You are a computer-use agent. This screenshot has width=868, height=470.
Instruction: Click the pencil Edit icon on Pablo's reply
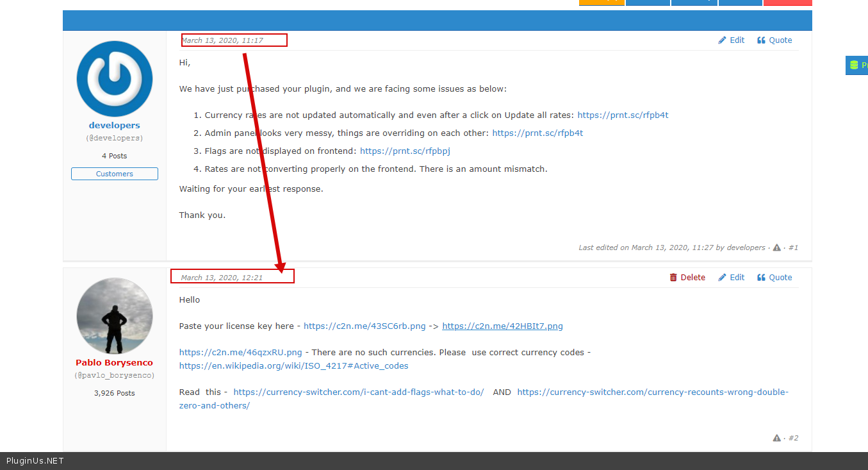pos(723,278)
